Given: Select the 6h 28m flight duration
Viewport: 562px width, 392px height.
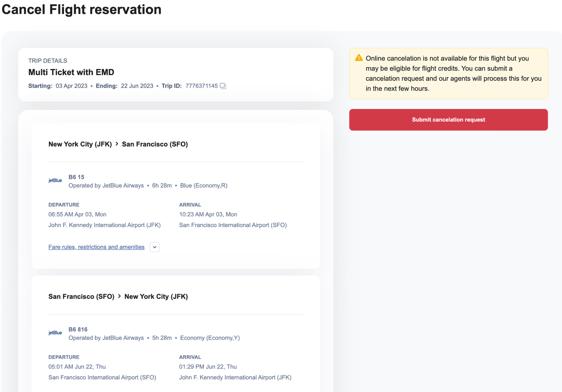Looking at the screenshot, I should click(162, 185).
